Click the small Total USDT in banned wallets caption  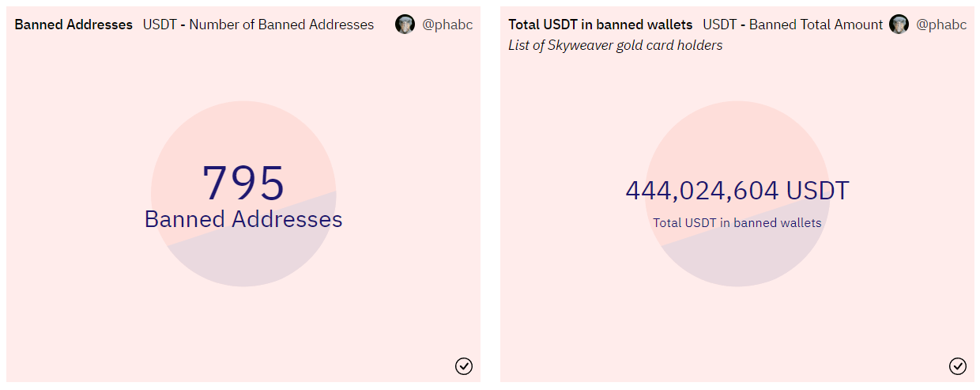click(x=737, y=223)
